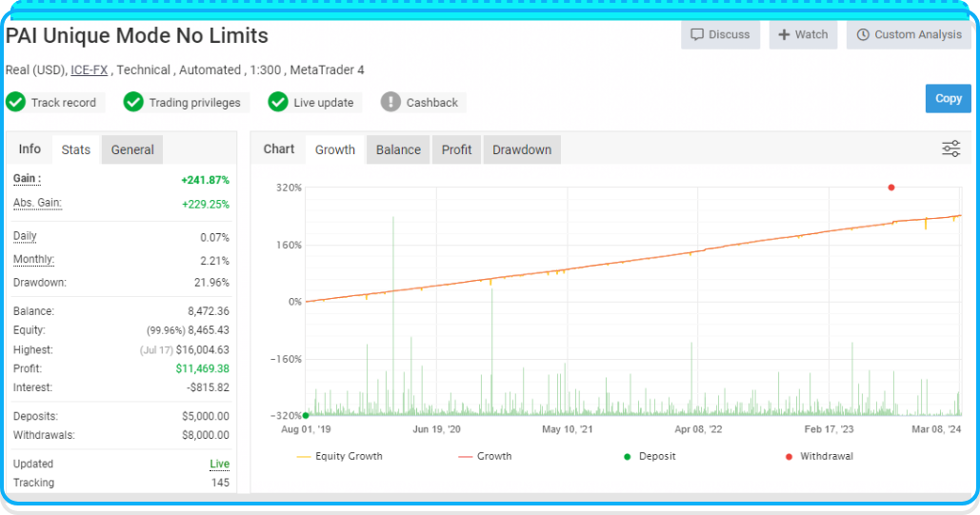Open Custom Analysis button
The image size is (980, 515).
tap(909, 34)
